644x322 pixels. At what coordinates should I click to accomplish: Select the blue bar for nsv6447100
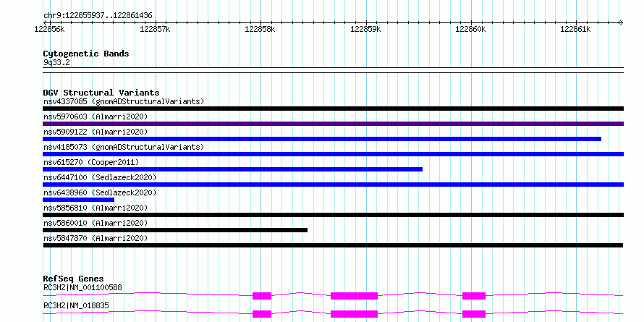pos(333,185)
